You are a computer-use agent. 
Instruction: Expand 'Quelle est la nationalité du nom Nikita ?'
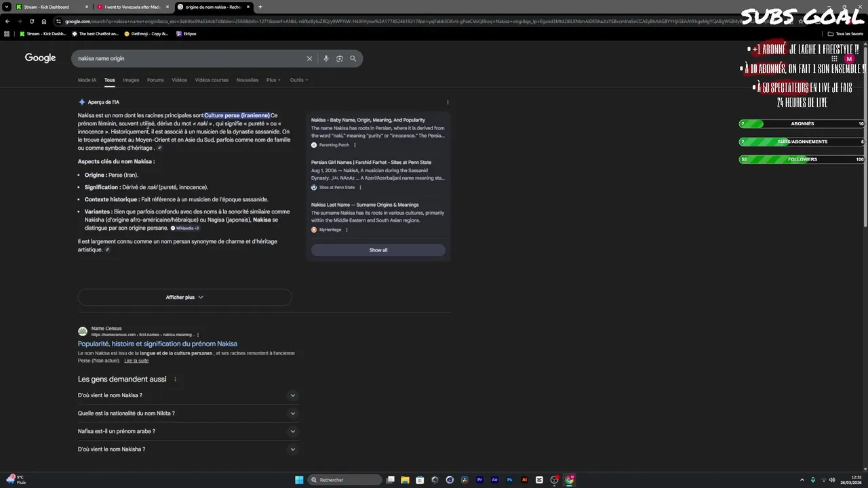click(x=188, y=413)
